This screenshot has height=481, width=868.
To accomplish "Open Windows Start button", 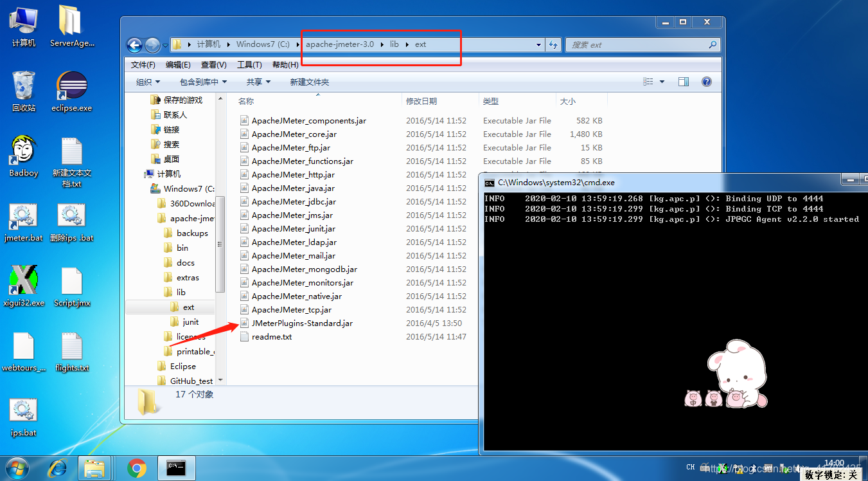I will [16, 468].
